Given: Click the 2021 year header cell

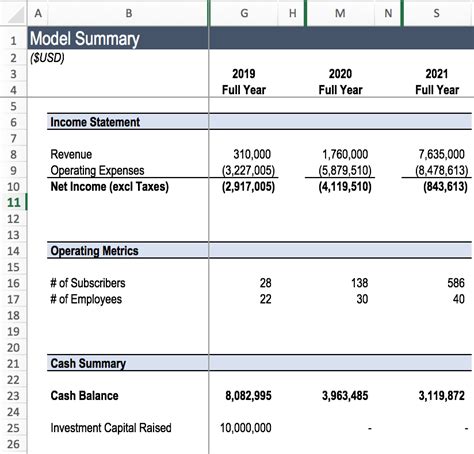Looking at the screenshot, I should click(437, 74).
